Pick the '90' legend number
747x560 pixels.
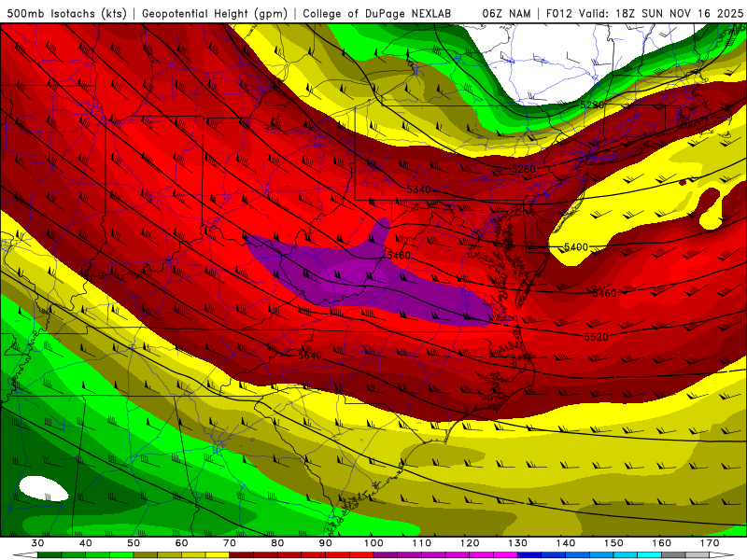click(325, 543)
